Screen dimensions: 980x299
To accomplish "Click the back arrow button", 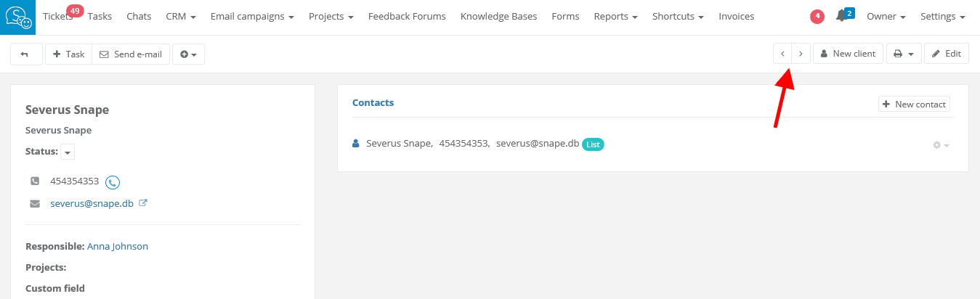I will [26, 54].
